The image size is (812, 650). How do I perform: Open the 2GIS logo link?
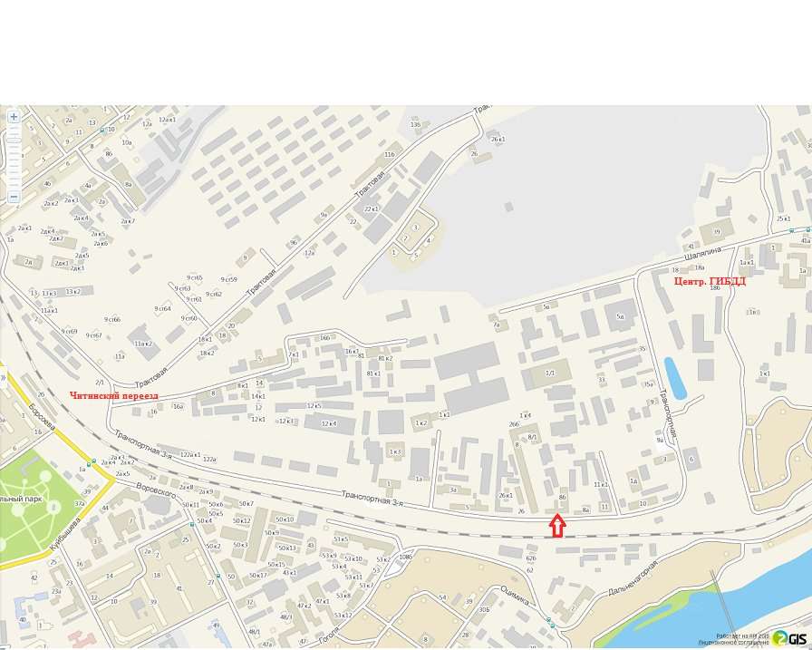[791, 638]
